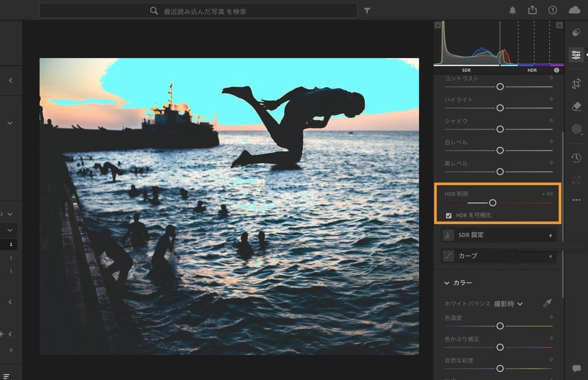Open the share icon in the top bar
Screen dimensions: 588x380
tap(532, 9)
